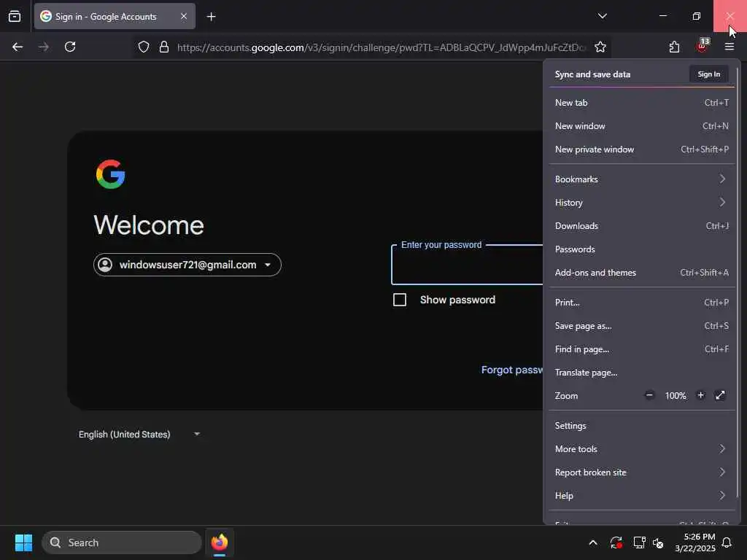This screenshot has height=560, width=747.
Task: Expand the More tools submenu
Action: [642, 449]
